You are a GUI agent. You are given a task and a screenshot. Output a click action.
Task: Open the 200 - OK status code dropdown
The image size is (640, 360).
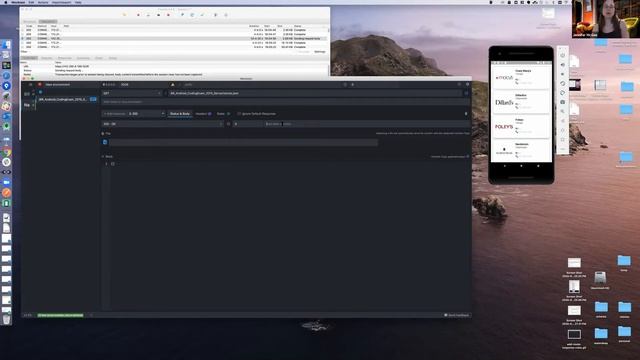162,124
